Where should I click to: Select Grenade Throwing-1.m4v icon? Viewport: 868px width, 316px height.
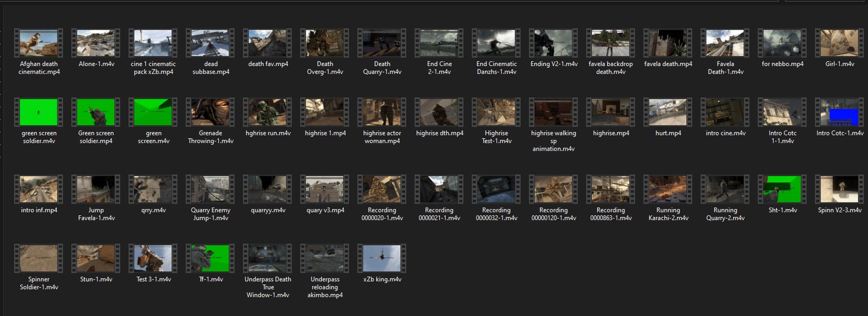tap(211, 112)
